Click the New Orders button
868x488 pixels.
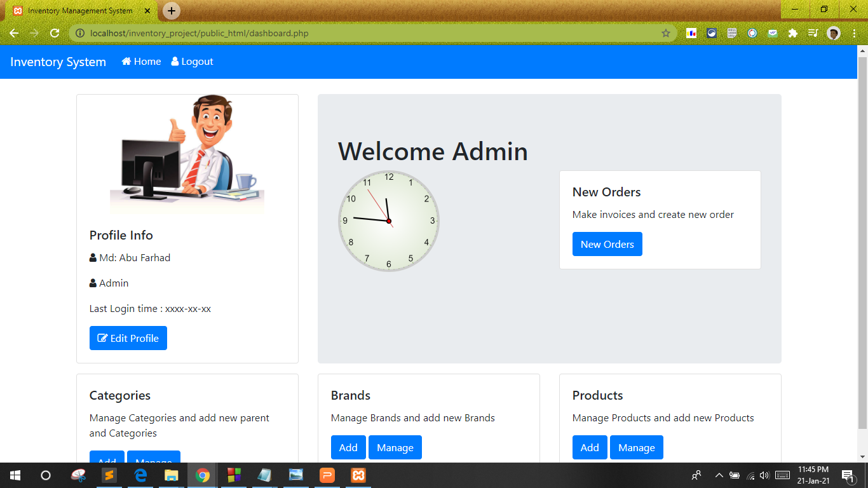[607, 244]
